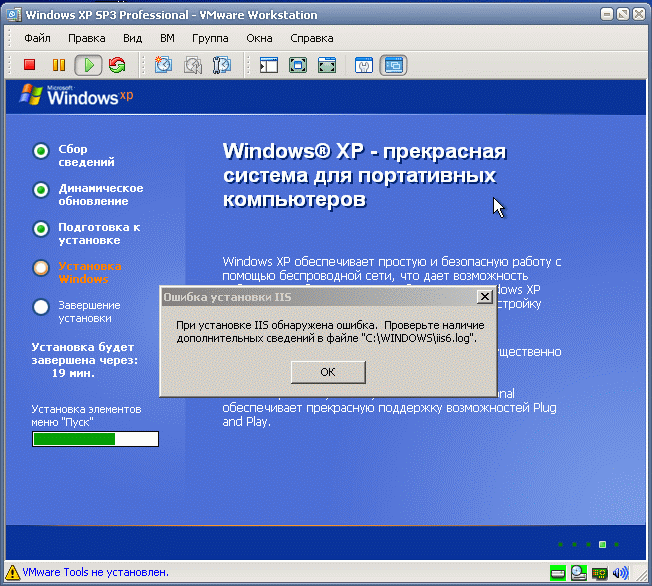Open the Окна menu
Image resolution: width=652 pixels, height=586 pixels.
[259, 38]
